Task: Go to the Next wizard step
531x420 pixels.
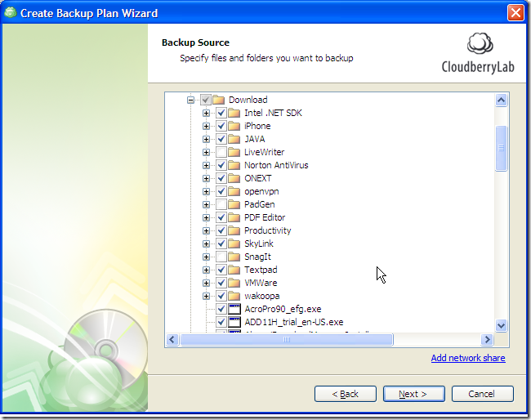Action: pos(414,394)
